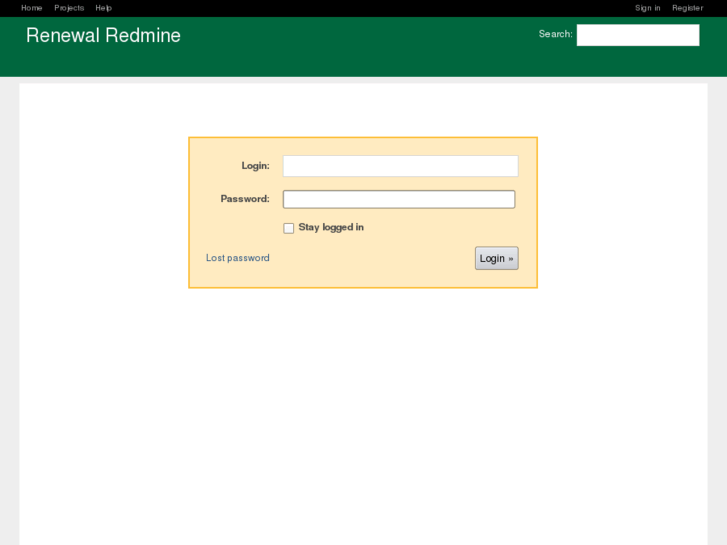Click into the Login text field

[401, 166]
